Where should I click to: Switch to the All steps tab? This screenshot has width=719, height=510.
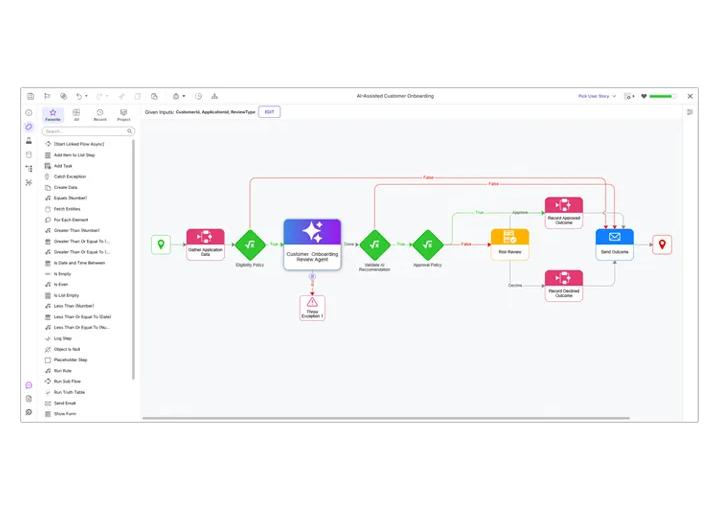77,115
